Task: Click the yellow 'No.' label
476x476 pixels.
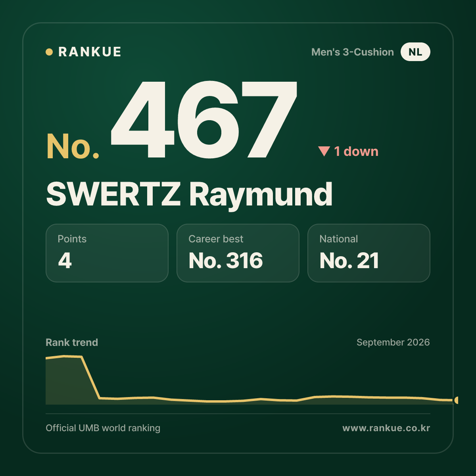Action: tap(73, 146)
